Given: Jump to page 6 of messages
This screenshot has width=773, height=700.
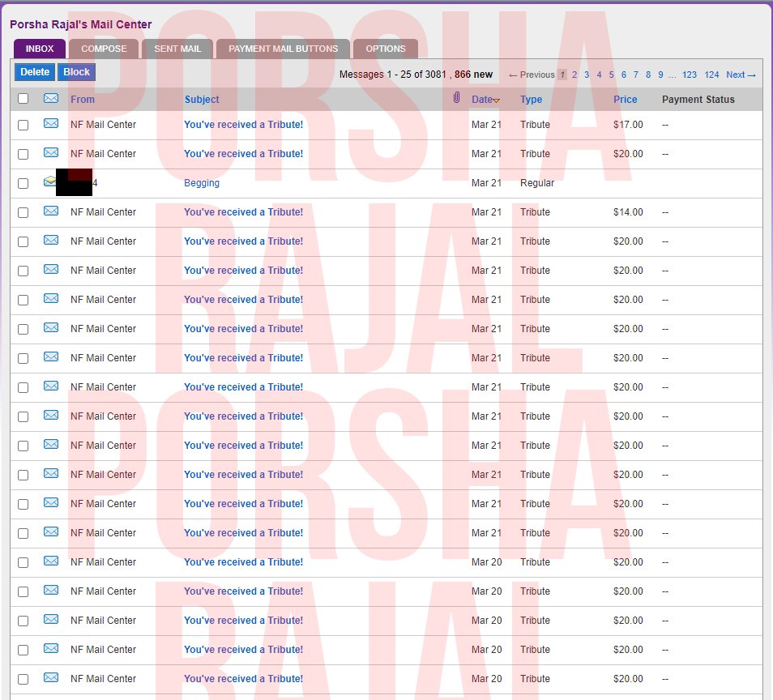Looking at the screenshot, I should coord(624,75).
